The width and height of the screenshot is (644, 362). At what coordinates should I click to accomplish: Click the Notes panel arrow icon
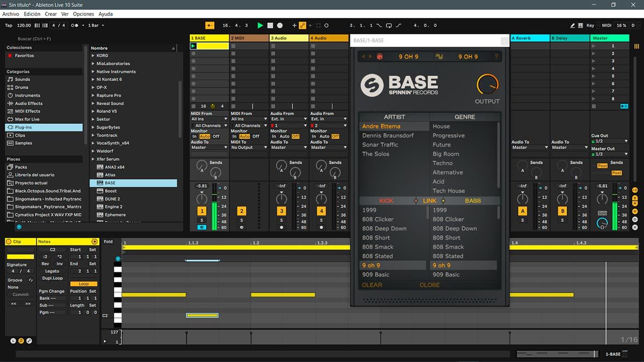point(94,242)
